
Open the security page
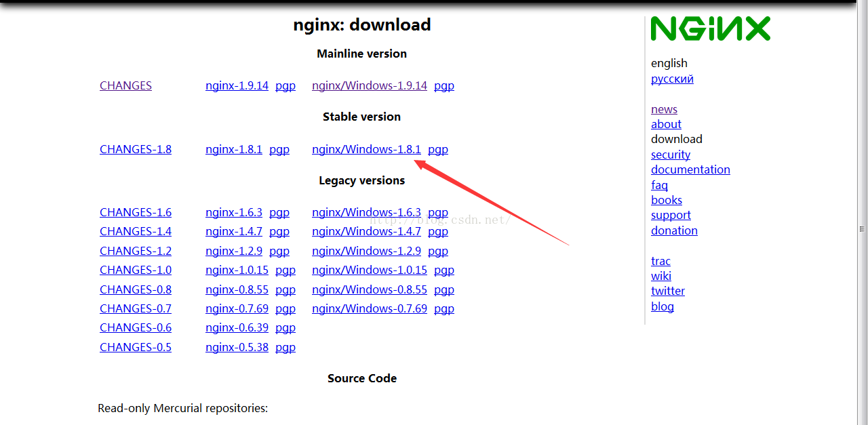pos(671,155)
